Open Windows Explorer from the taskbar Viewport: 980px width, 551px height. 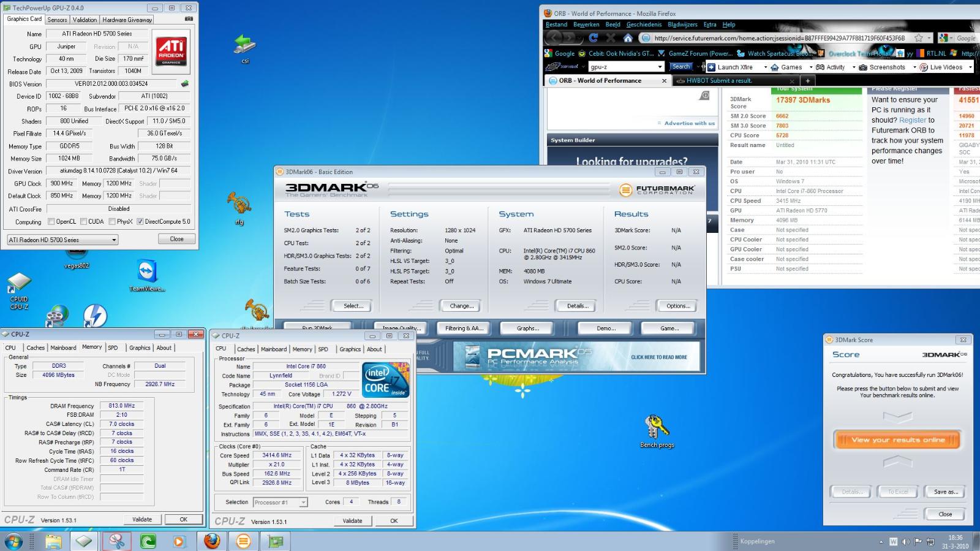[53, 541]
